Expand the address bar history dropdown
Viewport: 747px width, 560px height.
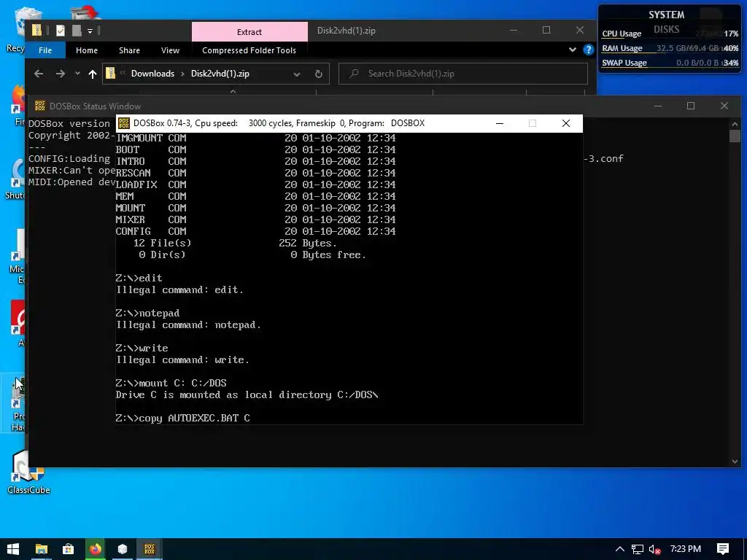click(297, 74)
